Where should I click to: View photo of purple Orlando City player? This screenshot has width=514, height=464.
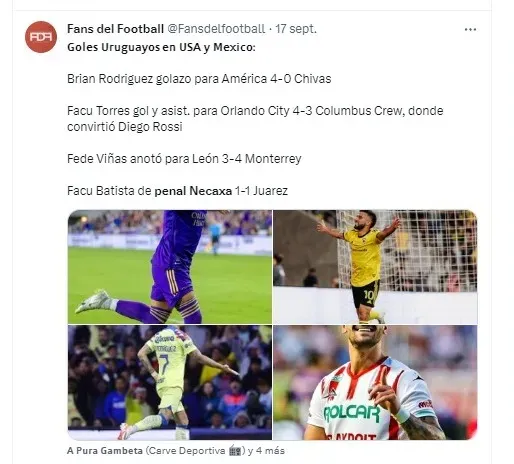point(170,267)
